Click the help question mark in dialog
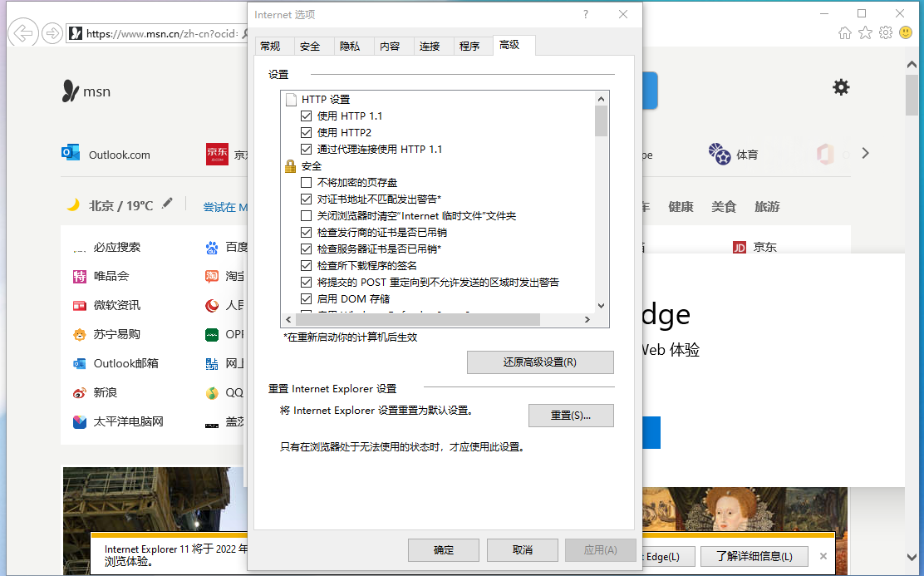The width and height of the screenshot is (924, 576). [x=585, y=14]
